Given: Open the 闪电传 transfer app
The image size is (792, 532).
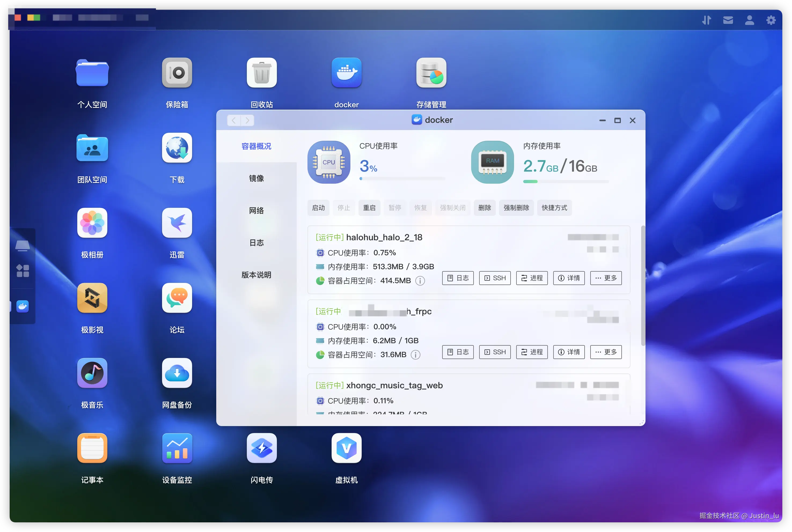Looking at the screenshot, I should pos(261,448).
